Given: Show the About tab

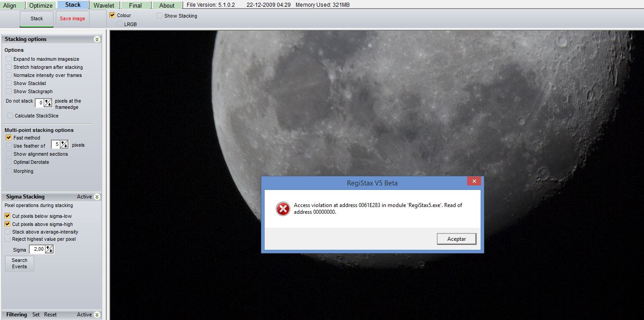Looking at the screenshot, I should point(167,5).
